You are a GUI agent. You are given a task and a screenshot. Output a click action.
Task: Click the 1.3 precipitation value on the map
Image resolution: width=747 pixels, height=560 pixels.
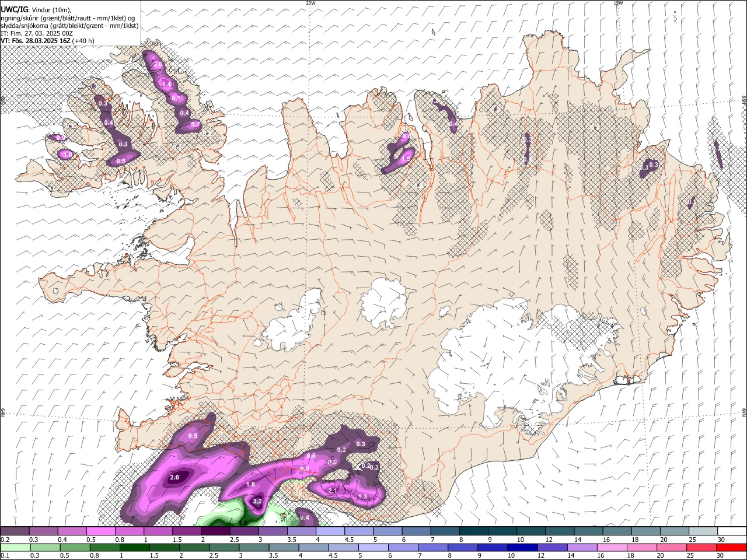[362, 496]
